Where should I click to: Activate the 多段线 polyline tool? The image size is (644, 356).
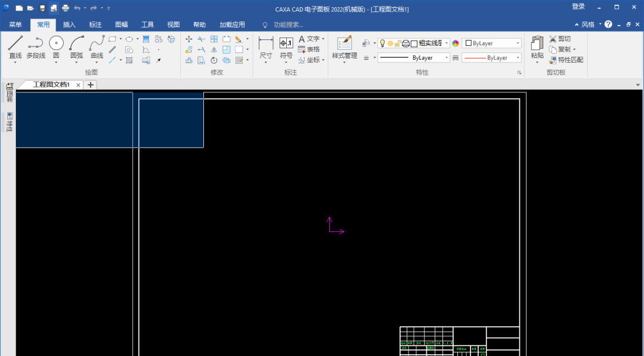coord(36,47)
